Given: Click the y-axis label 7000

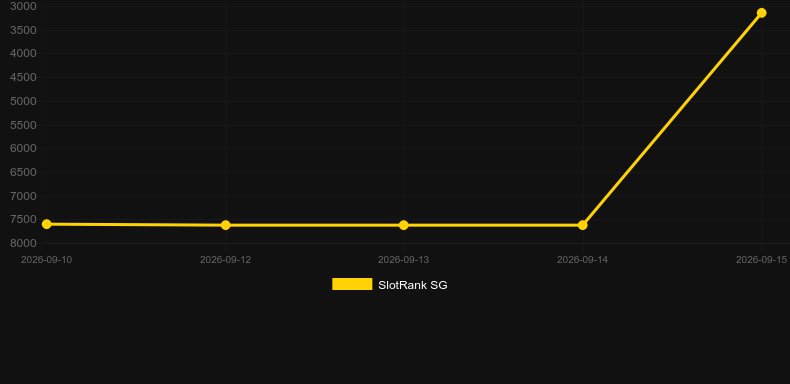Looking at the screenshot, I should [23, 196].
